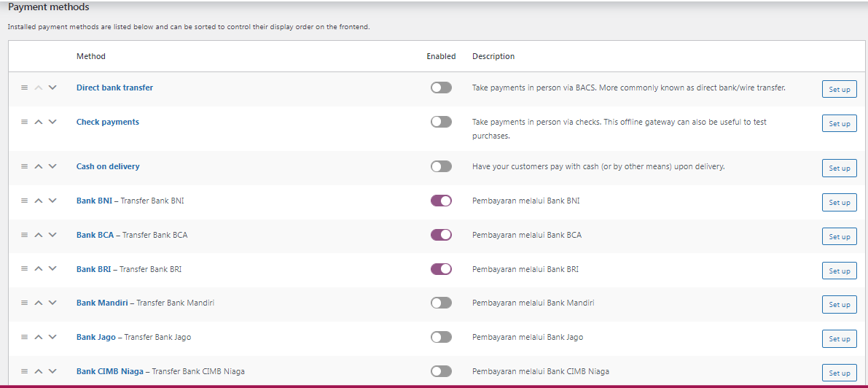Move Direct bank transfer down with arrow
The height and width of the screenshot is (388, 868).
point(52,88)
